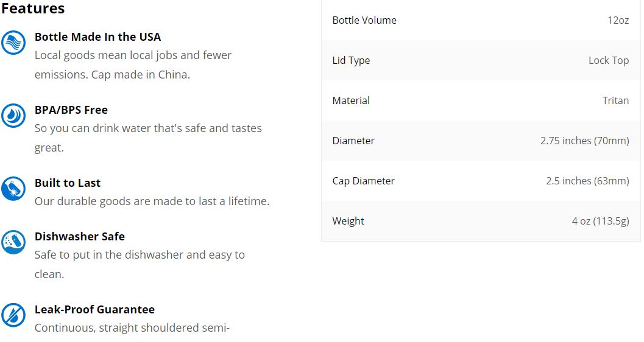Click the Lock Top value
The width and height of the screenshot is (644, 342).
pos(609,60)
